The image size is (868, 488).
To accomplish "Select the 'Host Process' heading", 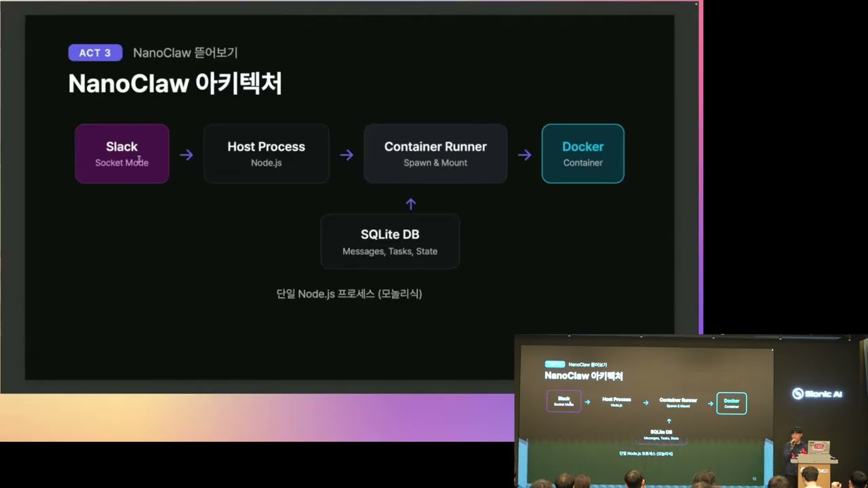I will tap(266, 146).
